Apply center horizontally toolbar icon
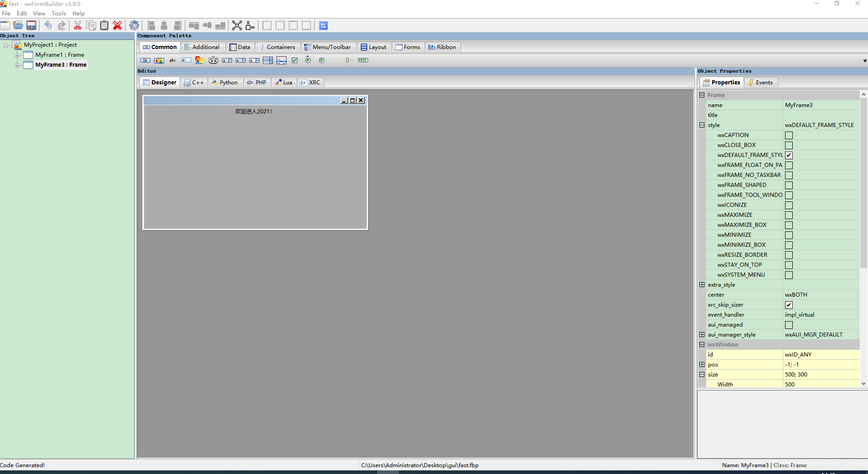The image size is (868, 474). tap(165, 25)
